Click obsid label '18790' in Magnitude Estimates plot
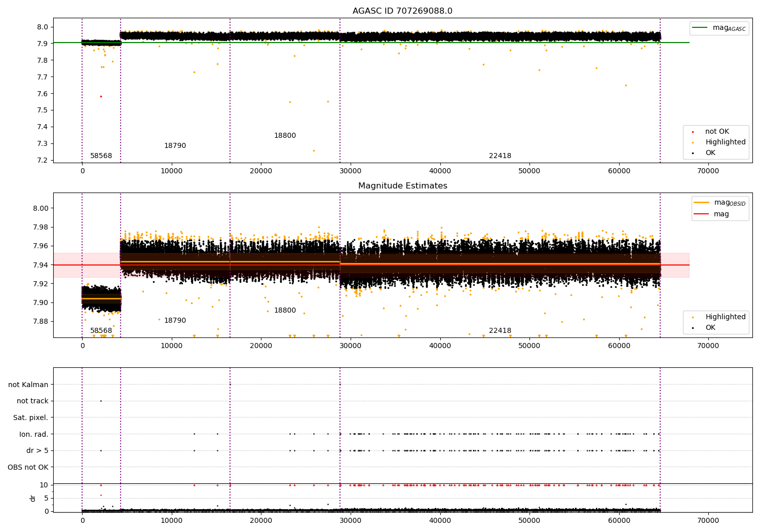Screen dimensions: 760x532 (175, 321)
